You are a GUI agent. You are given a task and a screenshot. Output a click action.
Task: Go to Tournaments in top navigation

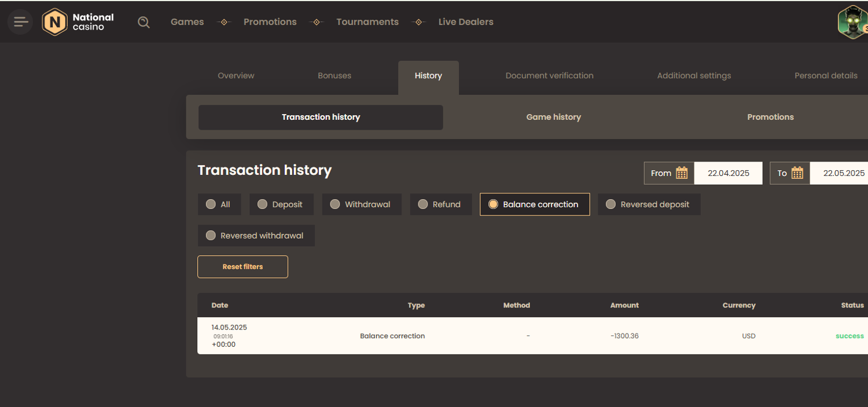tap(367, 22)
